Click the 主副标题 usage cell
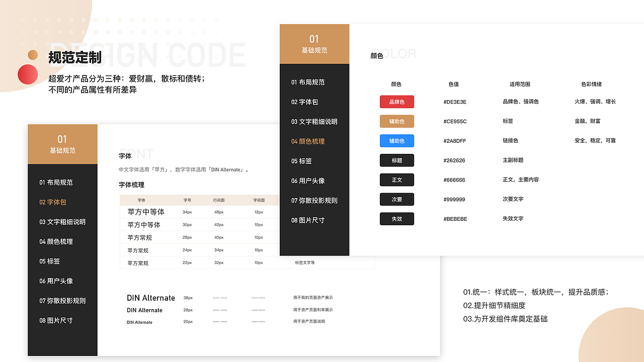The image size is (644, 362). click(513, 160)
